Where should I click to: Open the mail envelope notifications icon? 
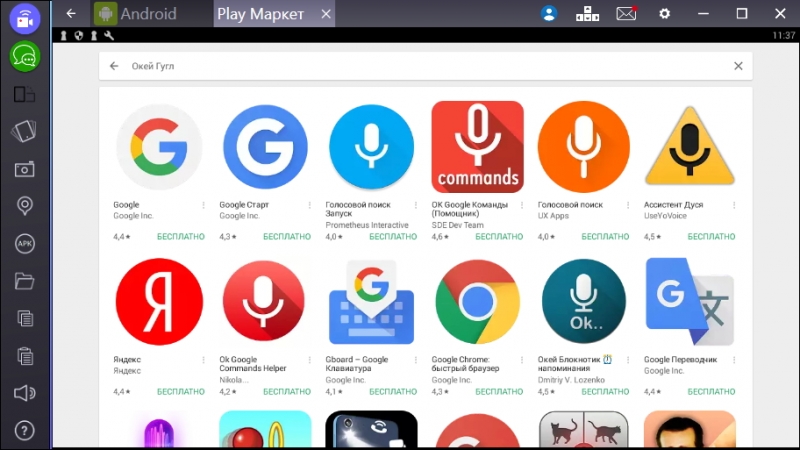tap(626, 14)
